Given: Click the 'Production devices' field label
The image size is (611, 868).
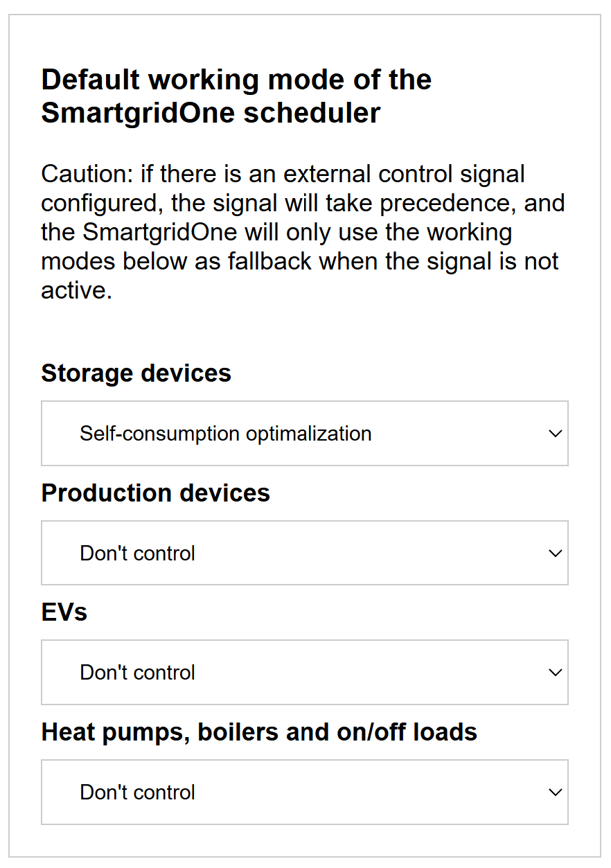Looking at the screenshot, I should coord(156,493).
